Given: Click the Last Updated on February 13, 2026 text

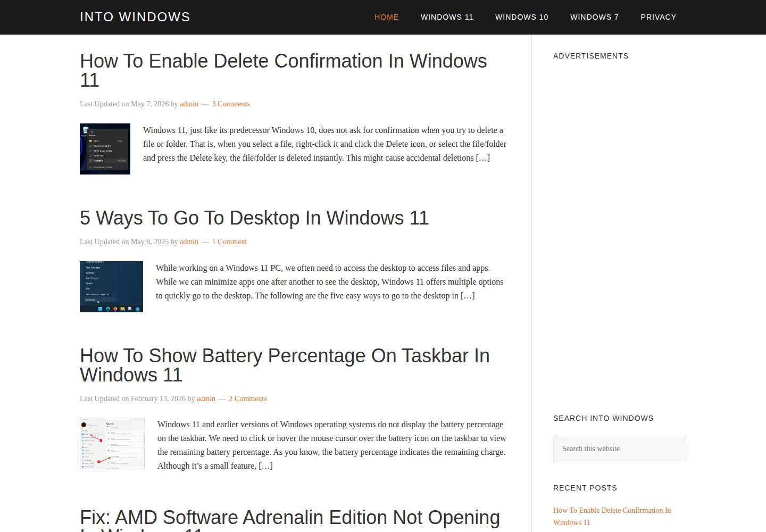Looking at the screenshot, I should pyautogui.click(x=133, y=398).
